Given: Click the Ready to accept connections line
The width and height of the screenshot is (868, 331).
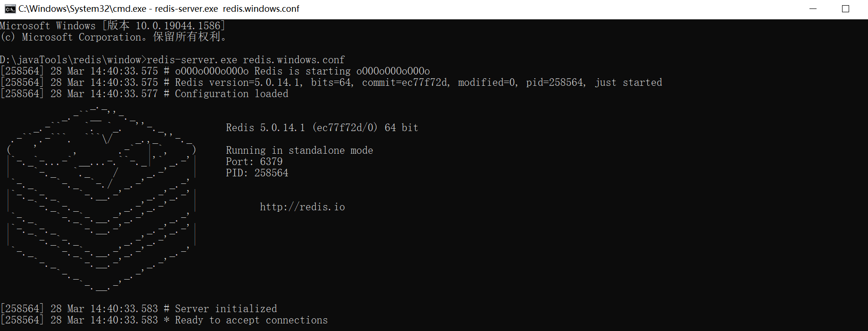Looking at the screenshot, I should tap(164, 320).
